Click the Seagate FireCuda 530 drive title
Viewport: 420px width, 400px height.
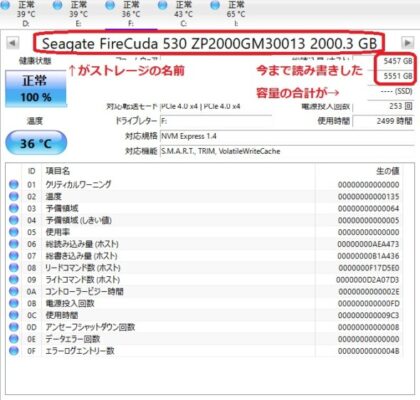[210, 43]
